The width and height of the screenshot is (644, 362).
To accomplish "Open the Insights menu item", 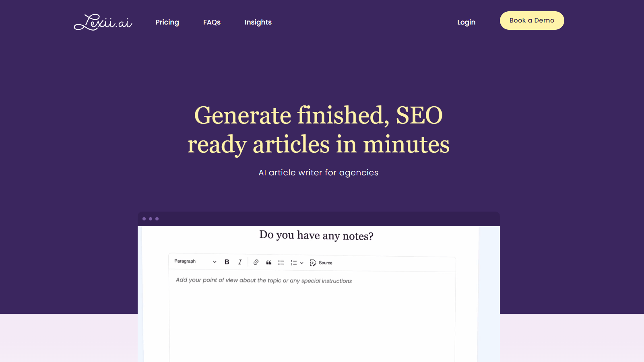I will coord(258,22).
